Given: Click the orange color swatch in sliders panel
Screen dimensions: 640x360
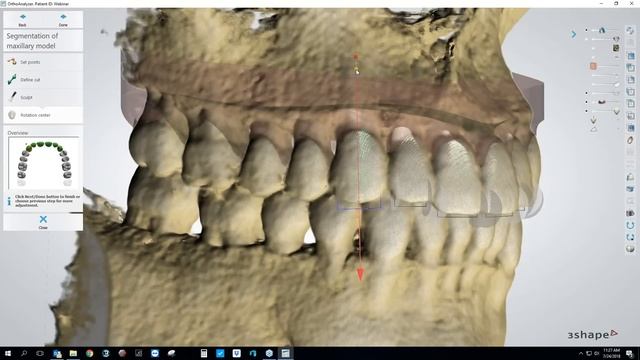Looking at the screenshot, I should coord(593,66).
